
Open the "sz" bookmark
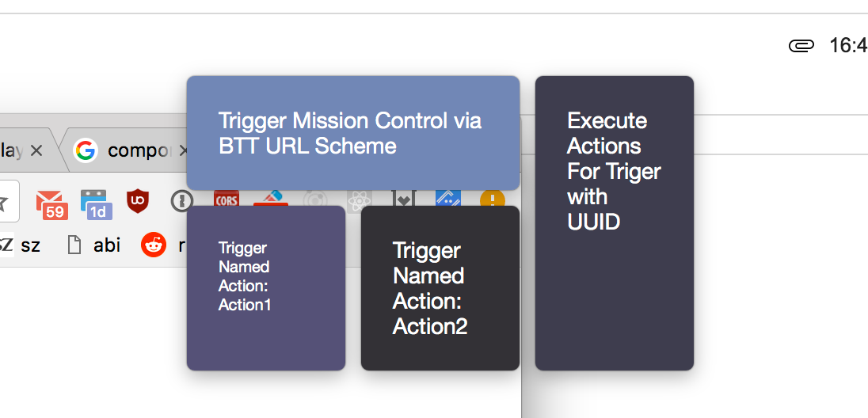[22, 245]
